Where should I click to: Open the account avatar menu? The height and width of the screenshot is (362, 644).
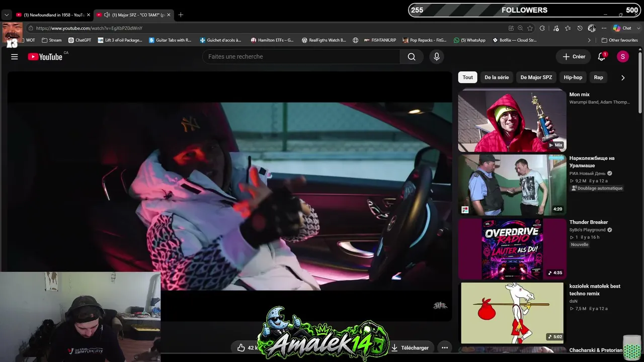click(x=623, y=57)
